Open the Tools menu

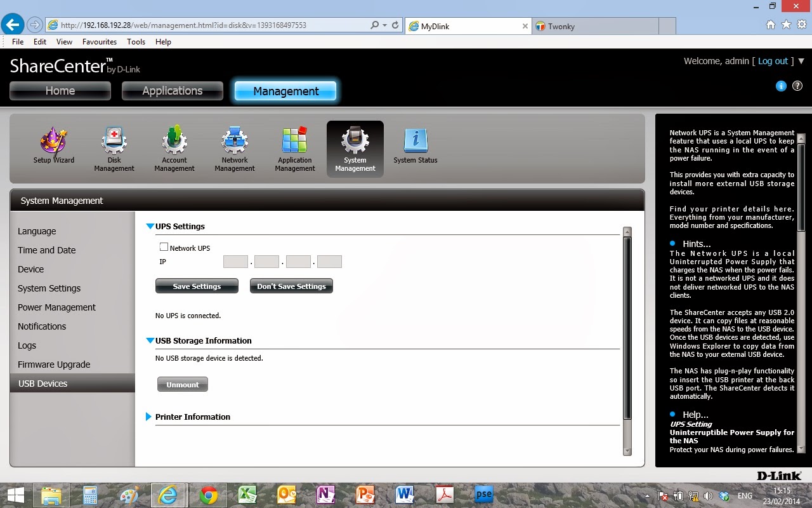(x=136, y=42)
